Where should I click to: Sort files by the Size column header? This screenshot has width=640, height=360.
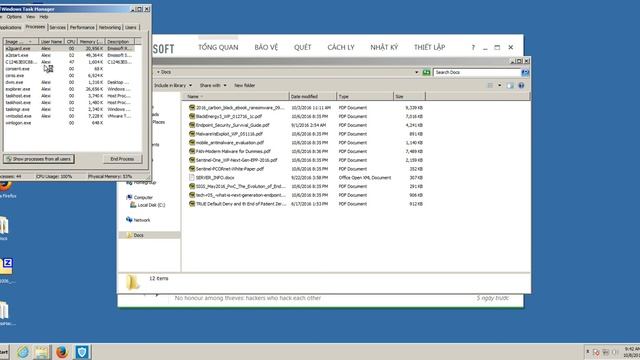(409, 96)
